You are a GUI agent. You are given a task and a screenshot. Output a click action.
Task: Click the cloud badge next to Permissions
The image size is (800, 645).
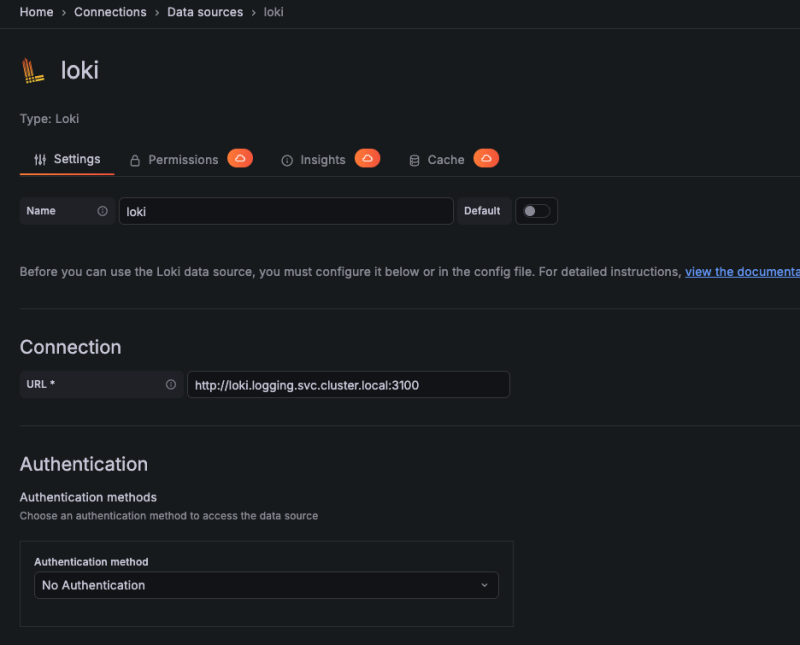[239, 159]
